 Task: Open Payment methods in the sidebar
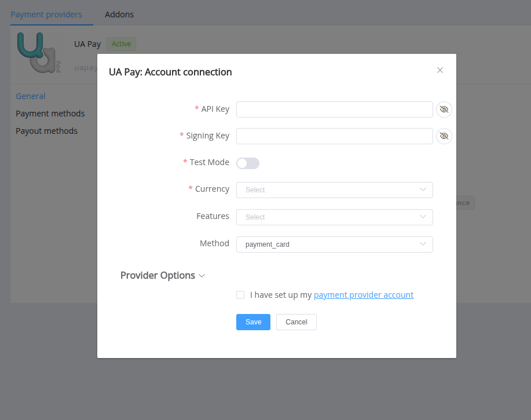point(50,114)
